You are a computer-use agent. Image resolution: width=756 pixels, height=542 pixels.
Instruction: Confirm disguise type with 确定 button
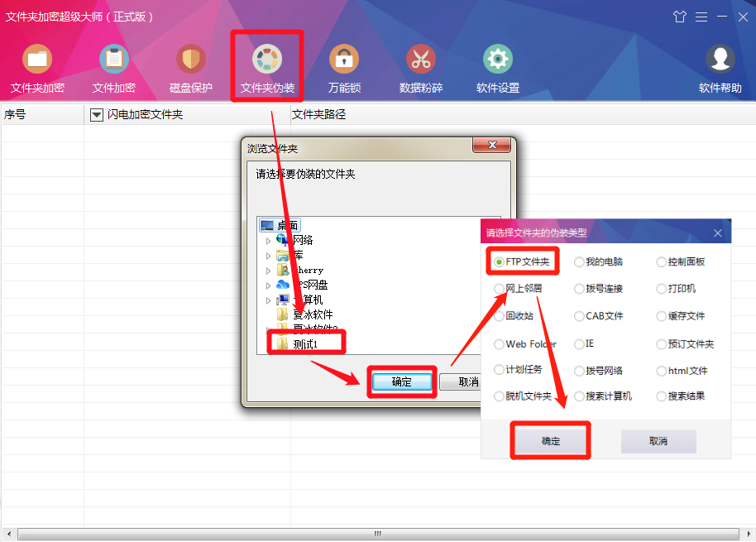(x=550, y=441)
